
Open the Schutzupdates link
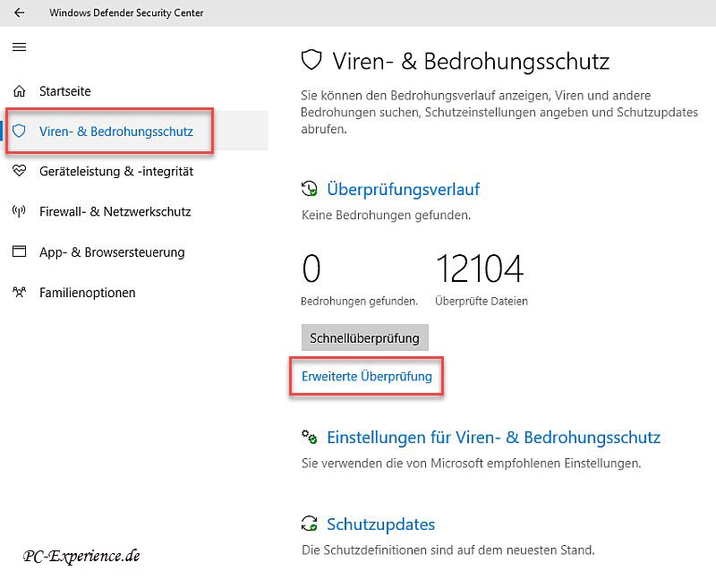coord(381,524)
